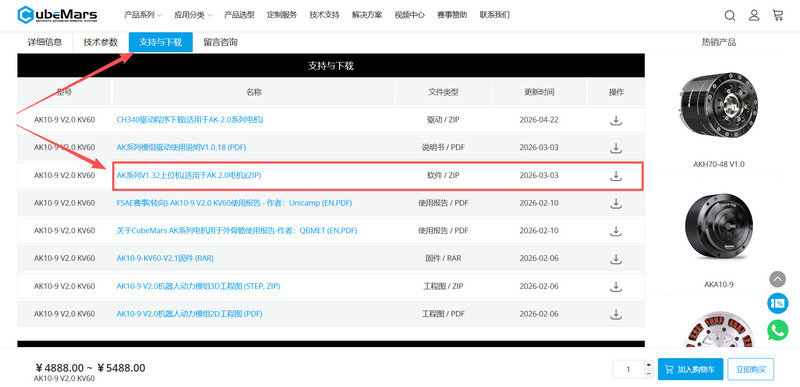
Task: Click the CubeMars logo
Action: tap(57, 15)
